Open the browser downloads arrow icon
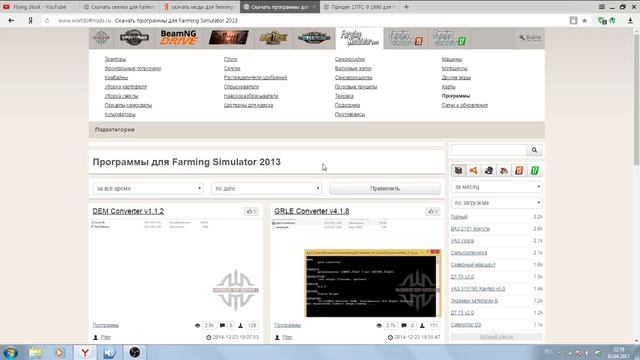The width and height of the screenshot is (640, 360). click(630, 20)
